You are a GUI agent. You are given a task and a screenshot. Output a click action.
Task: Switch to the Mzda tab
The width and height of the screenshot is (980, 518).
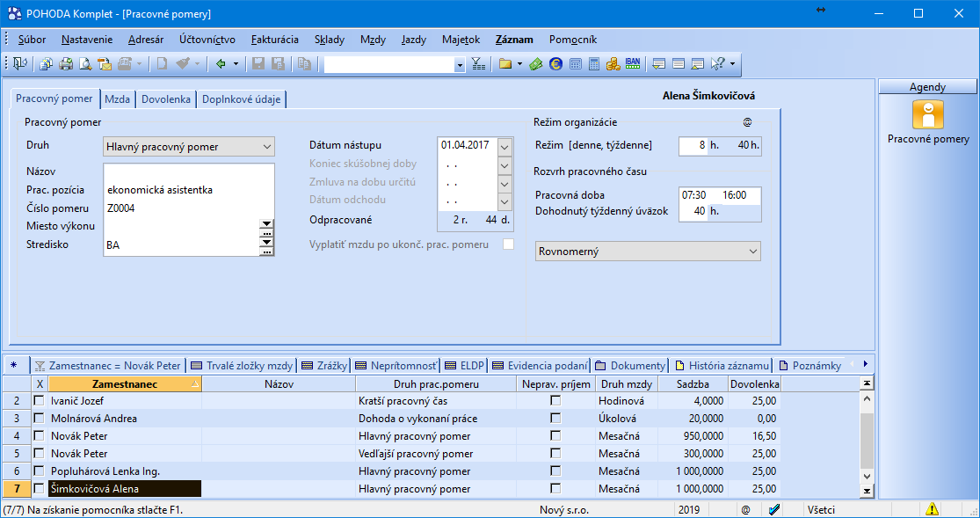coord(118,98)
